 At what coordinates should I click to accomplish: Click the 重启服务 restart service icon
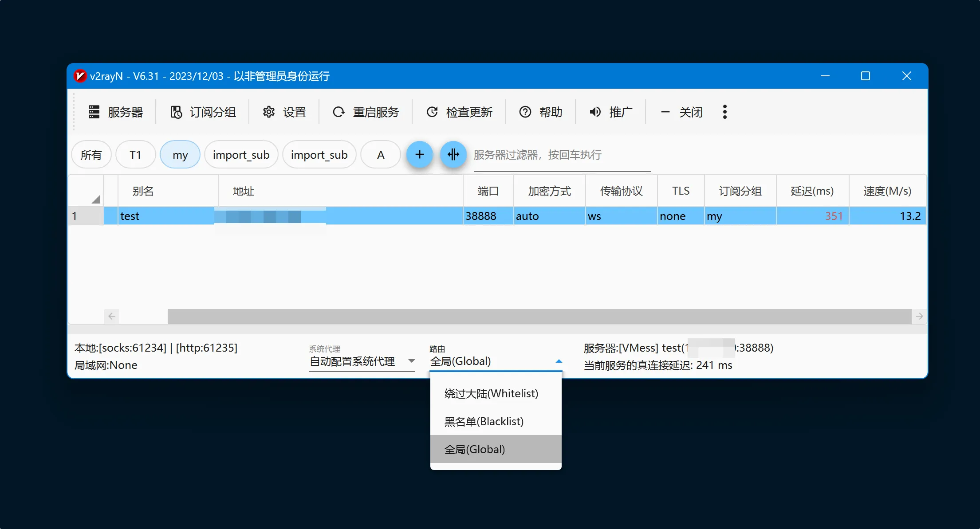(338, 112)
